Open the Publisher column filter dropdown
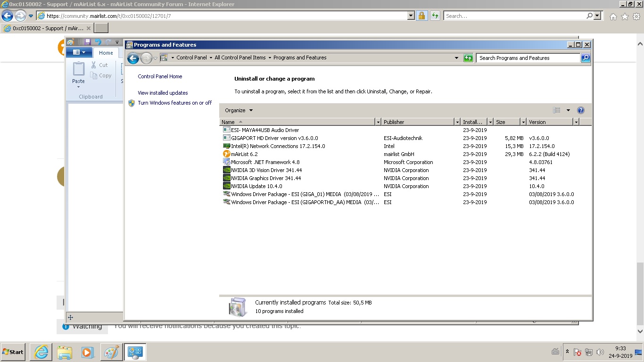Image resolution: width=644 pixels, height=362 pixels. tap(457, 122)
